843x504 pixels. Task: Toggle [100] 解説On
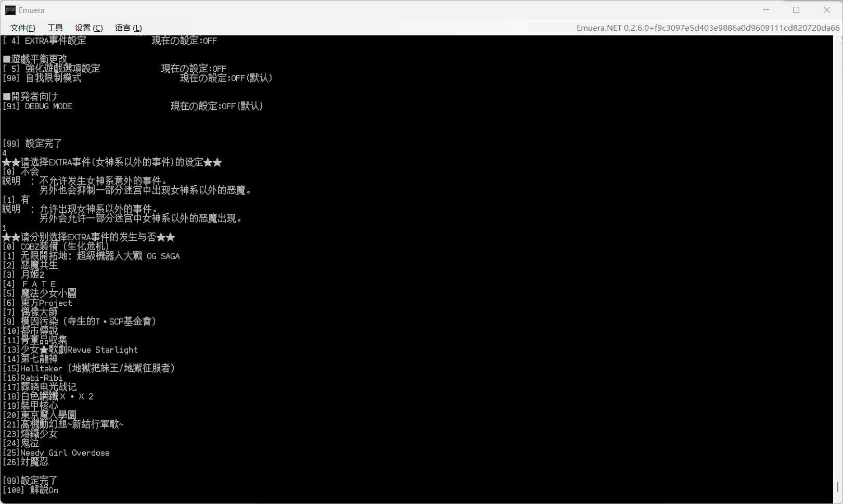point(30,490)
